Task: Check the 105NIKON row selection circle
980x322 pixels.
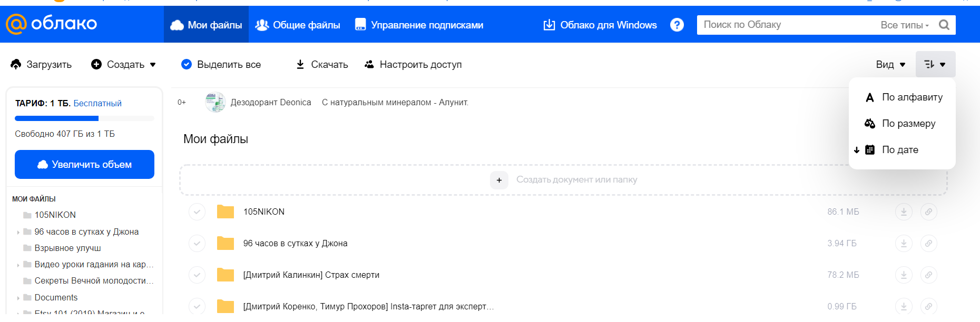Action: [197, 212]
